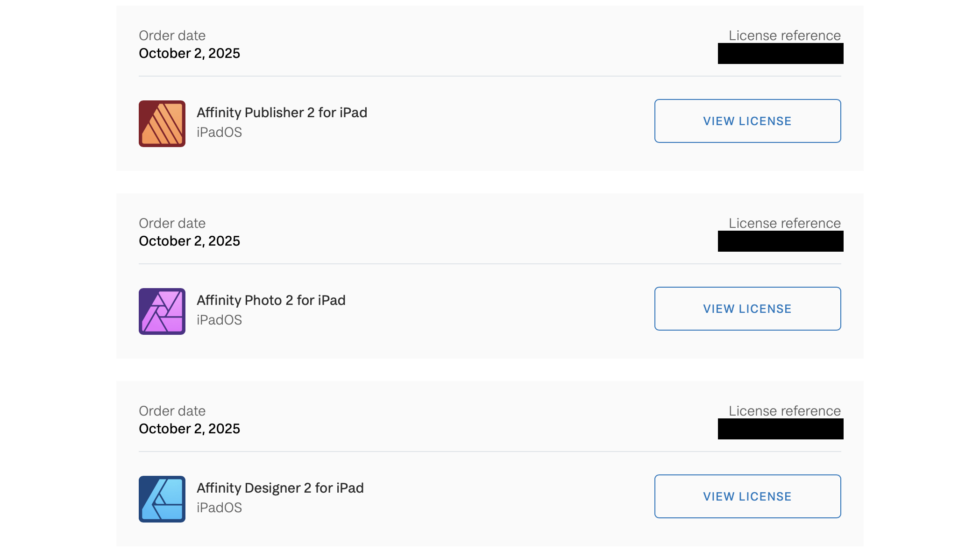Select the Affinity Designer 2 for iPad title
The width and height of the screenshot is (980, 551).
pos(280,488)
